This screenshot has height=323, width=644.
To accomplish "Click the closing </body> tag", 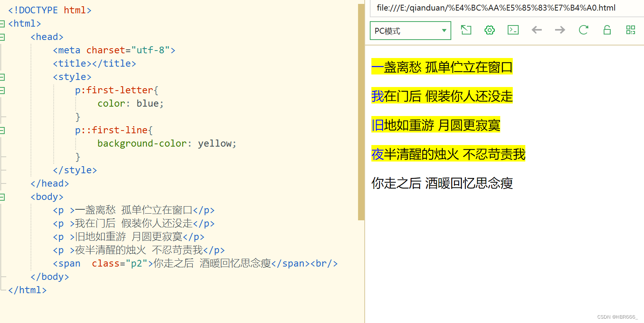I will coord(50,277).
